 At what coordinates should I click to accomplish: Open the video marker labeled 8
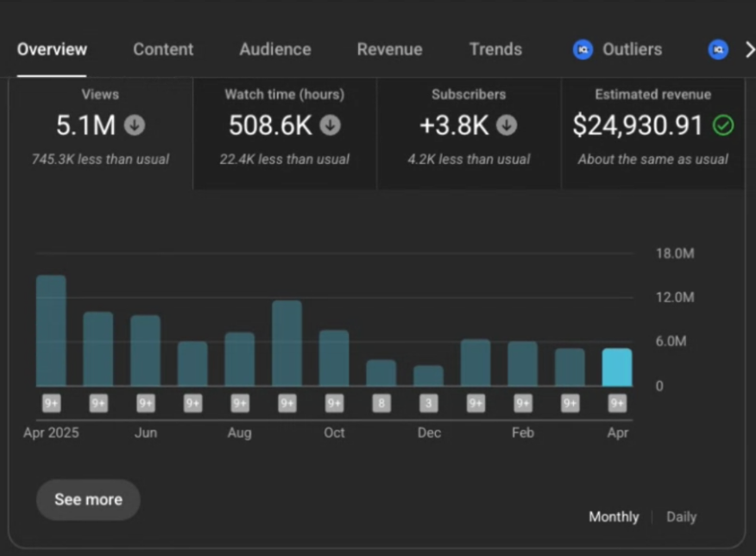click(381, 403)
